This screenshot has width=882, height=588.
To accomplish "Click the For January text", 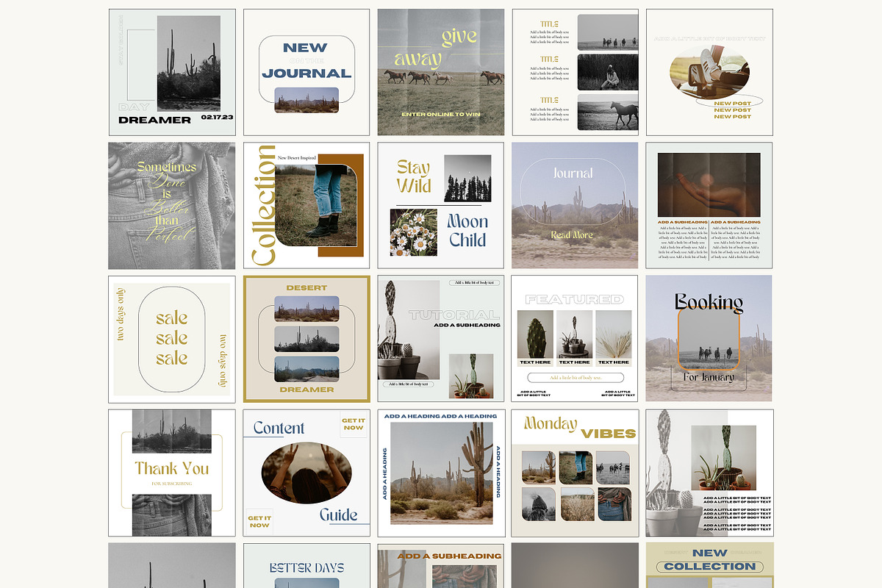I will coord(709,377).
